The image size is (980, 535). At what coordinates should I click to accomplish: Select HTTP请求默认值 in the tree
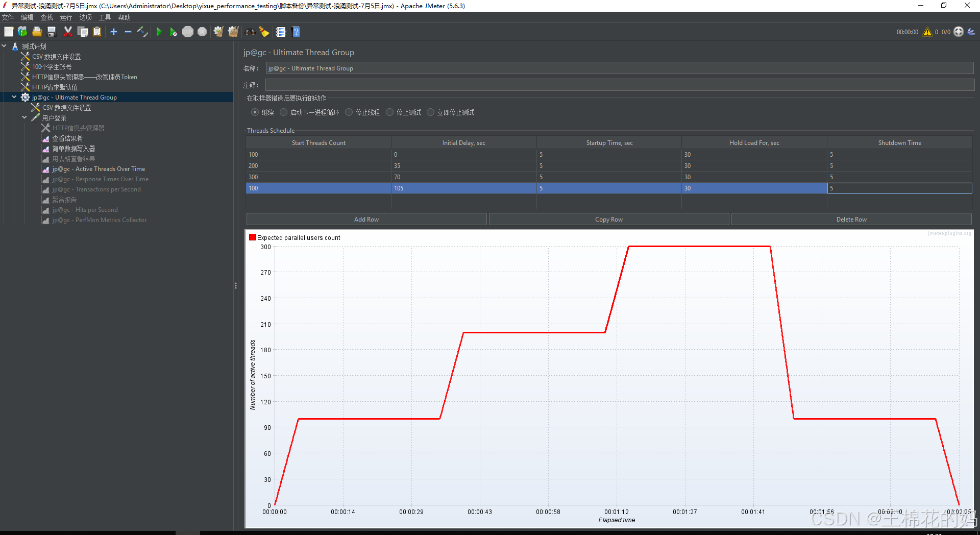tap(55, 87)
